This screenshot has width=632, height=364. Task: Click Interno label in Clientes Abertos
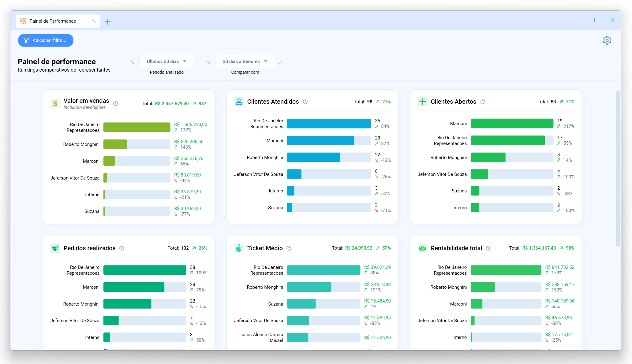pyautogui.click(x=460, y=208)
